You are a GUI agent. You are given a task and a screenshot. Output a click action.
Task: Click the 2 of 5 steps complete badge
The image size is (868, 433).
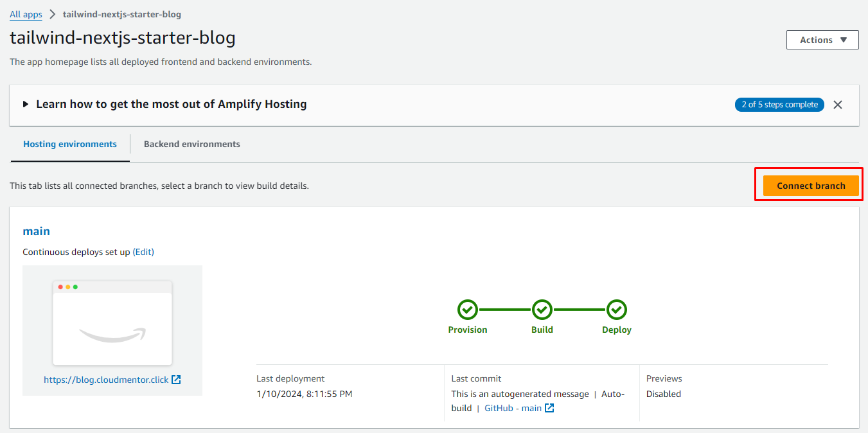[x=779, y=105]
